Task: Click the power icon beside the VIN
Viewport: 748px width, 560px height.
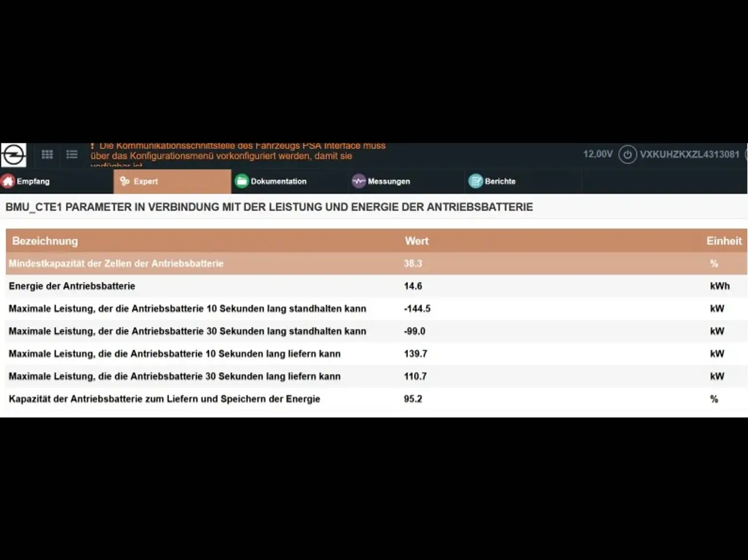Action: [x=627, y=155]
